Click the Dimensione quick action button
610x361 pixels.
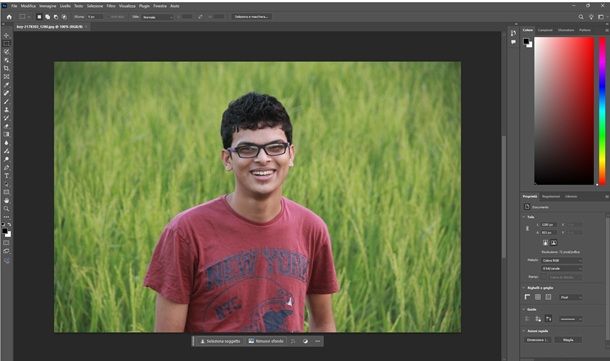coord(537,340)
